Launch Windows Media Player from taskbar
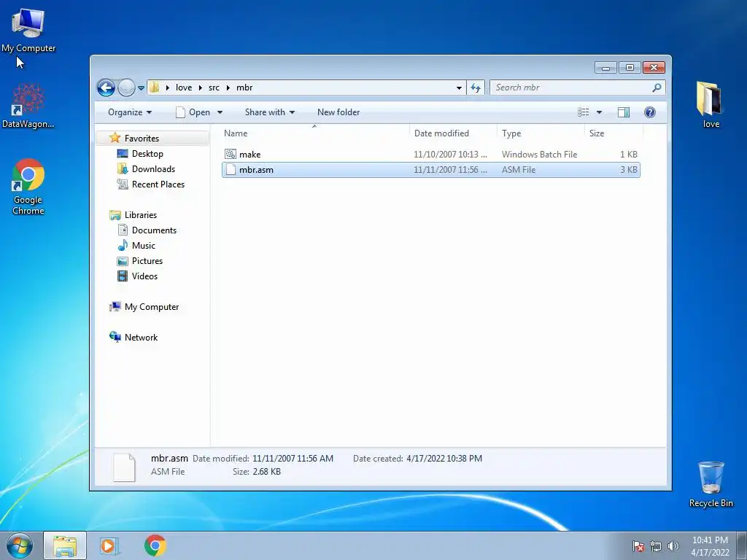The image size is (747, 560). pos(109,545)
